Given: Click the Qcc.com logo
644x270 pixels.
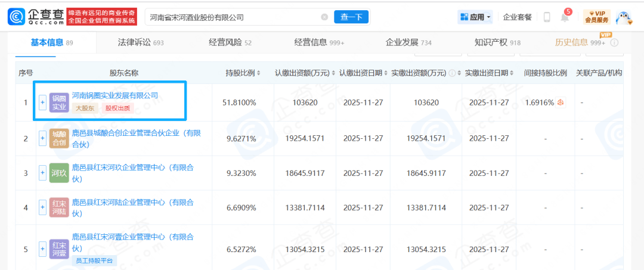Looking at the screenshot, I should pos(35,17).
